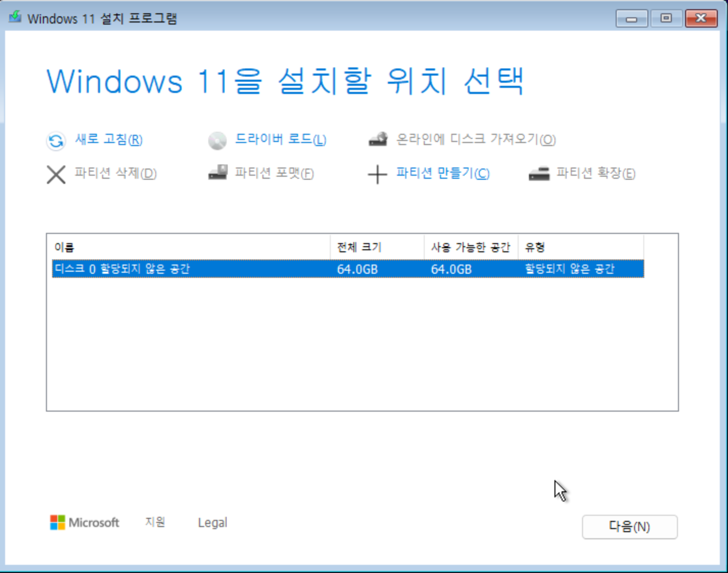The image size is (728, 573).
Task: Select 온라인에 디스크 가져오기(O) text
Action: click(476, 139)
